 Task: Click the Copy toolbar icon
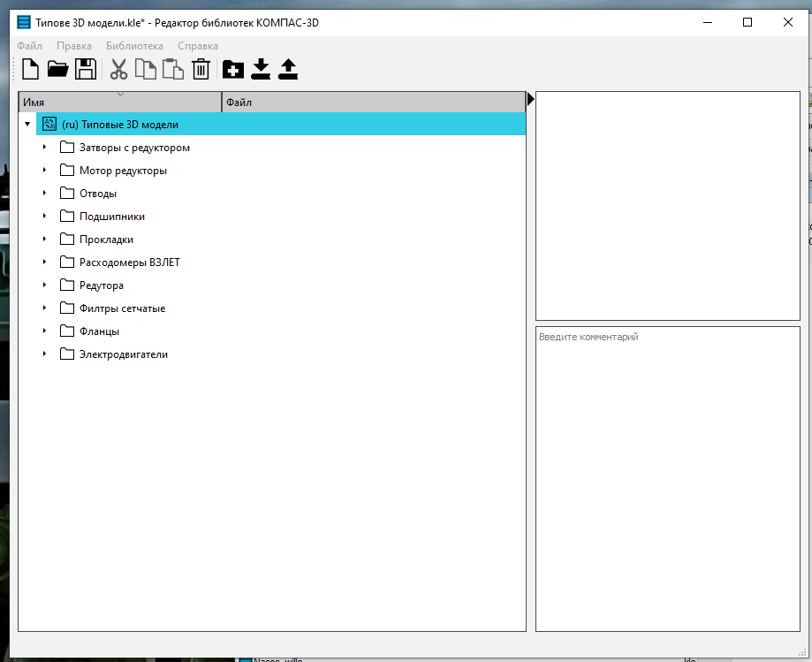(x=146, y=69)
